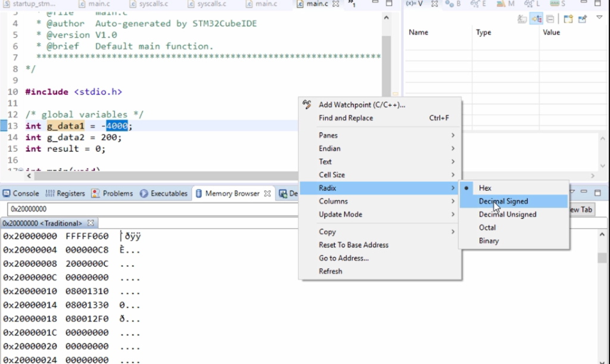This screenshot has height=364, width=610.
Task: Open the Radix submenu entry
Action: 380,188
